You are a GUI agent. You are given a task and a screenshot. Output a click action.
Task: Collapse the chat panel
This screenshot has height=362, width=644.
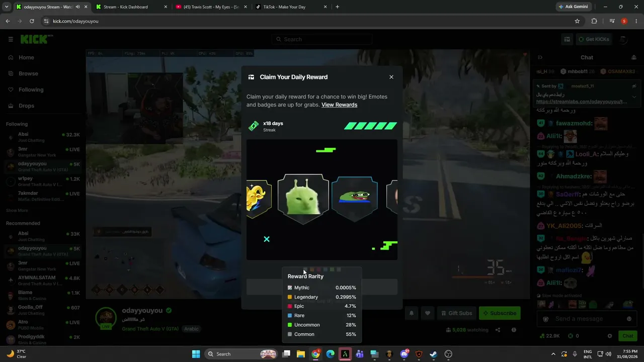coord(540,57)
